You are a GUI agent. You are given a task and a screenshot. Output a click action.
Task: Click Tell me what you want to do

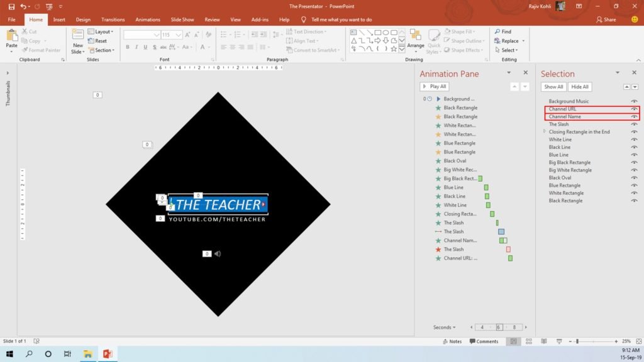click(x=341, y=19)
